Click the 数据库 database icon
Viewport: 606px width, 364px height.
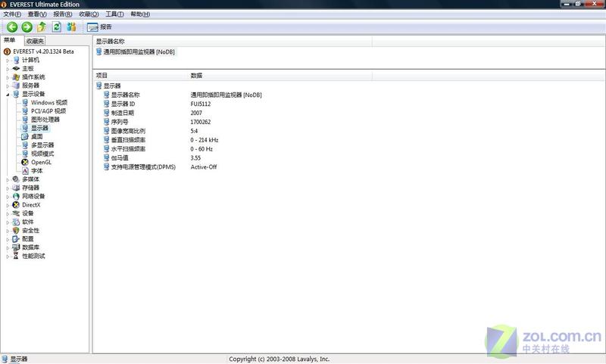tap(16, 247)
